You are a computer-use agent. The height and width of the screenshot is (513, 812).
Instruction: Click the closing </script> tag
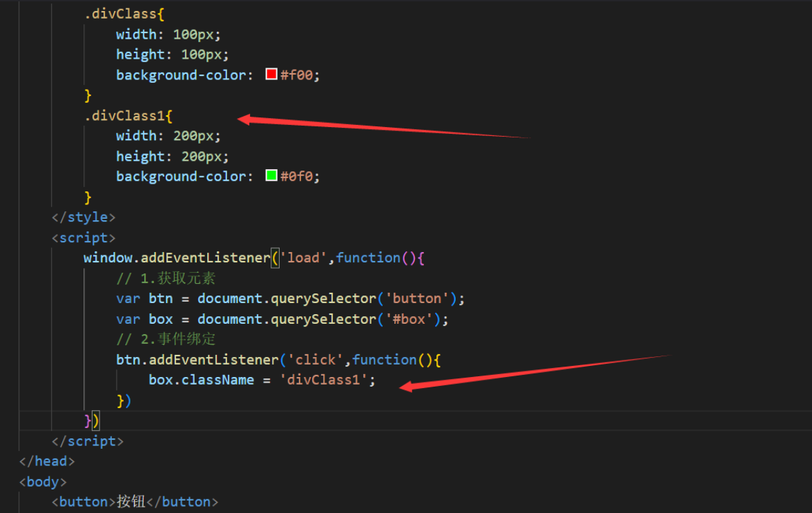[x=89, y=440]
